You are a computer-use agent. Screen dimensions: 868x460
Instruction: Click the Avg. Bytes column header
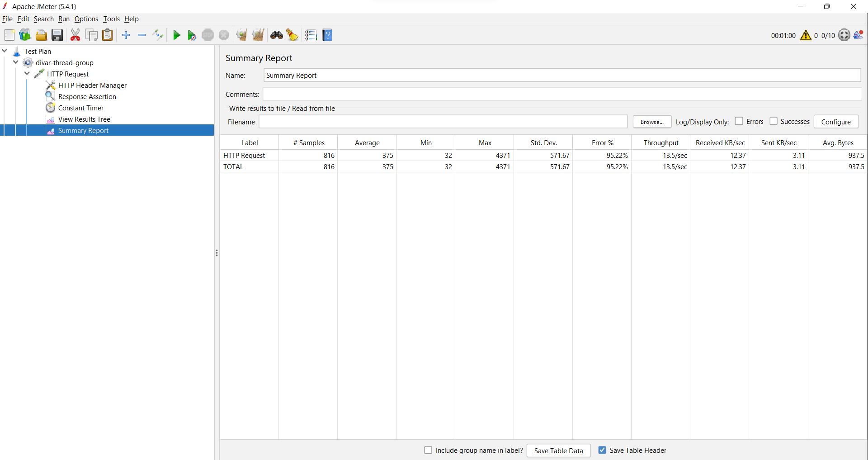(x=838, y=142)
